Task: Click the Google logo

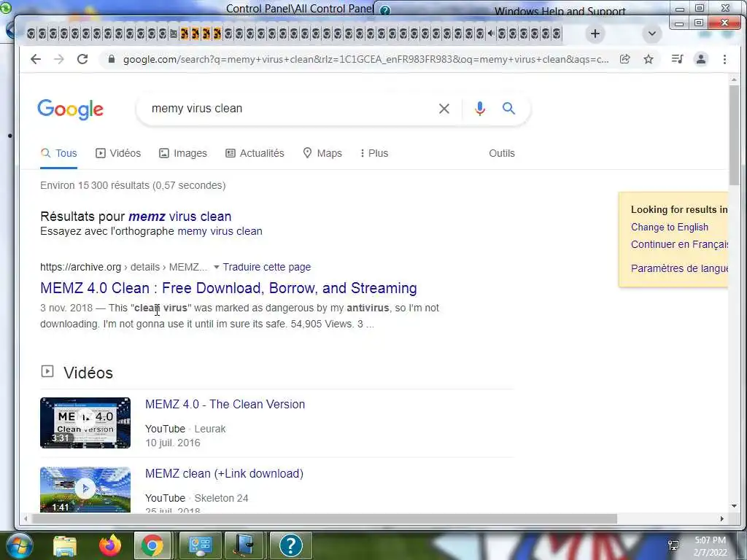Action: pyautogui.click(x=71, y=109)
